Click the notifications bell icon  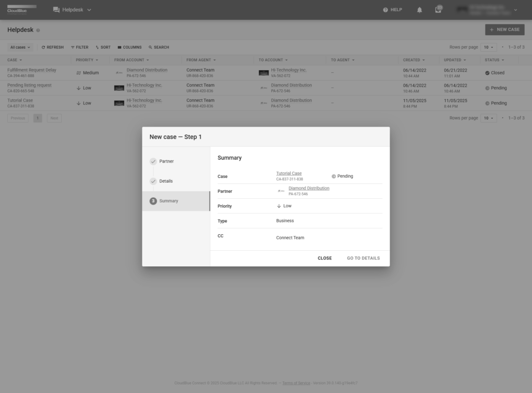tap(419, 10)
